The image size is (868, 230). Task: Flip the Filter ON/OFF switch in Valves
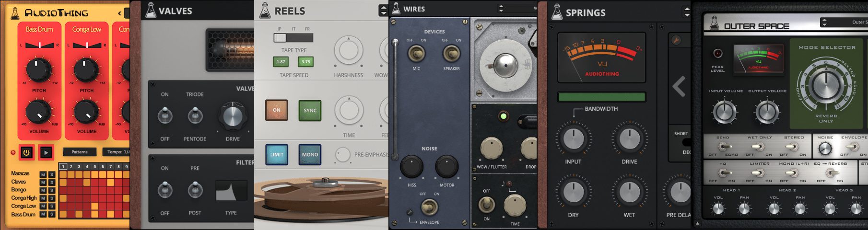165,190
